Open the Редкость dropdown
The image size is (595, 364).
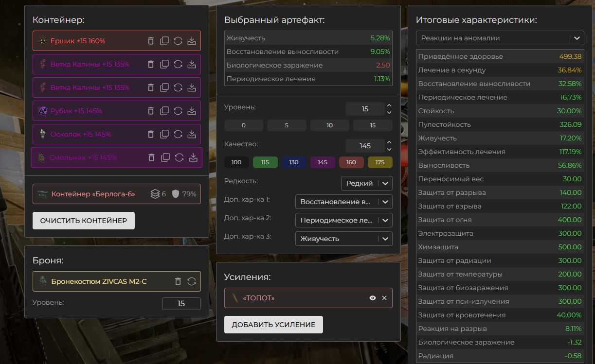366,183
